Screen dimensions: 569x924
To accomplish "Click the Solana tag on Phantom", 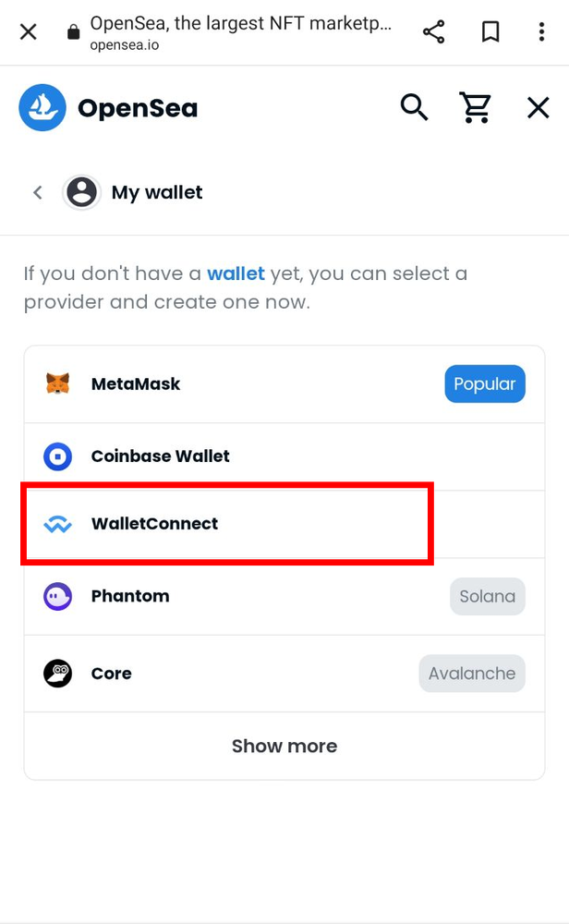I will point(488,596).
